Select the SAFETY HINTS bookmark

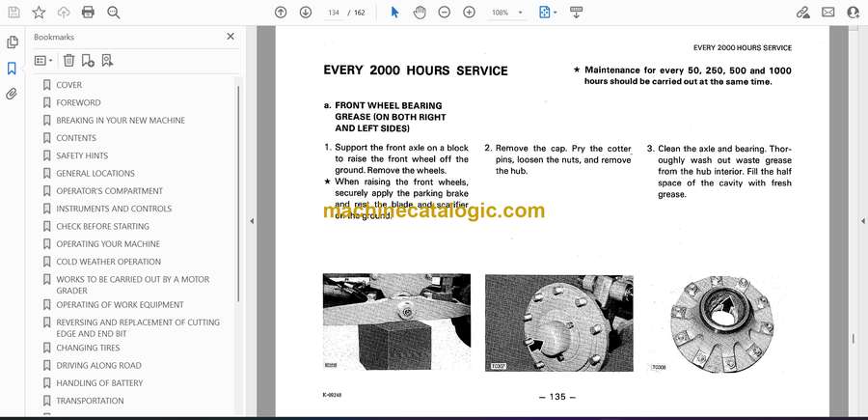click(82, 155)
